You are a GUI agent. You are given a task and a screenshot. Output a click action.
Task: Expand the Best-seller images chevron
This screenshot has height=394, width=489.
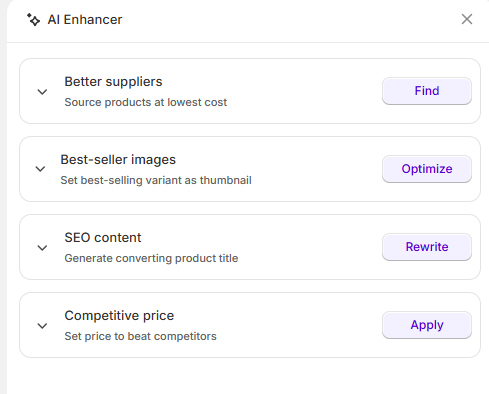(40, 169)
